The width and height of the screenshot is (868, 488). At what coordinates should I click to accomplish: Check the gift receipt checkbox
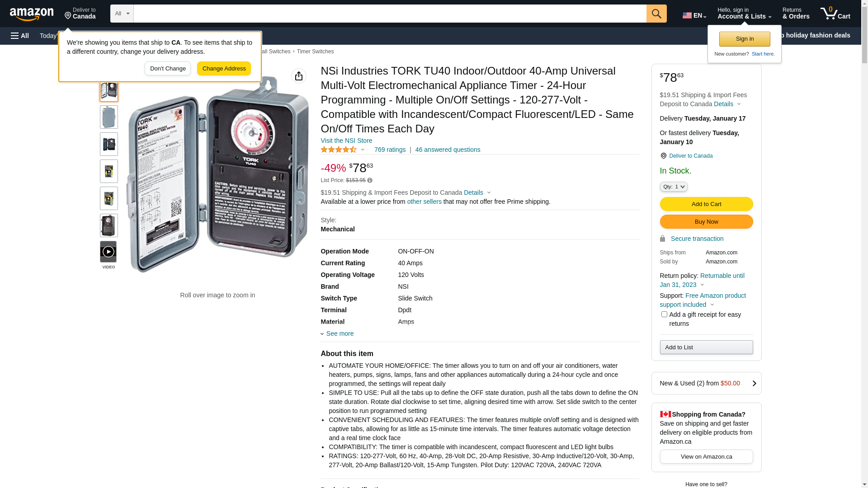664,314
